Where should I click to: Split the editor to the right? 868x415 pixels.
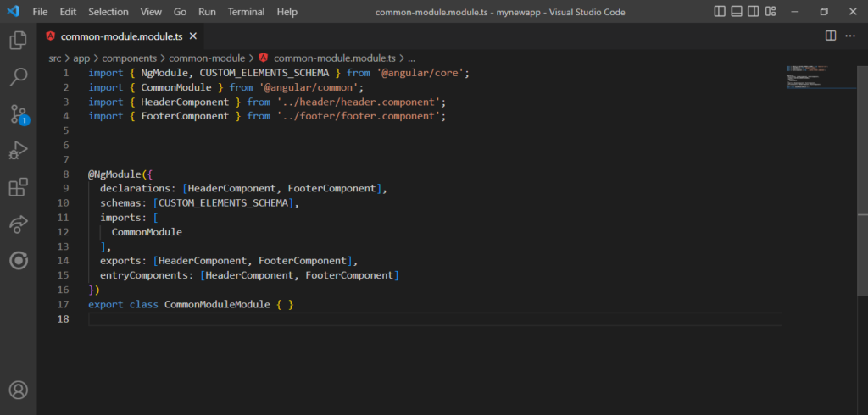[831, 36]
